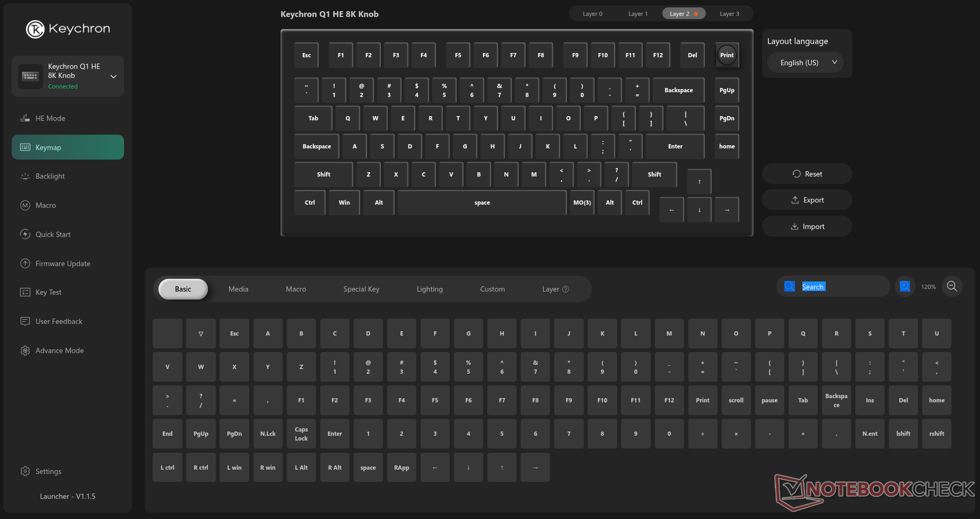The width and height of the screenshot is (980, 519).
Task: Open the Key Test page
Action: coord(48,292)
